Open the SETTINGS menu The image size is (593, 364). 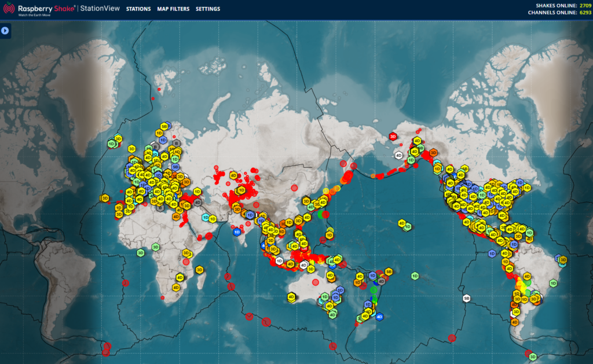tap(208, 9)
